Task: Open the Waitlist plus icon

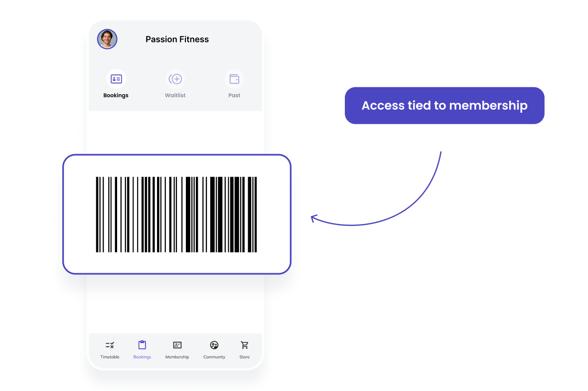Action: pyautogui.click(x=175, y=79)
